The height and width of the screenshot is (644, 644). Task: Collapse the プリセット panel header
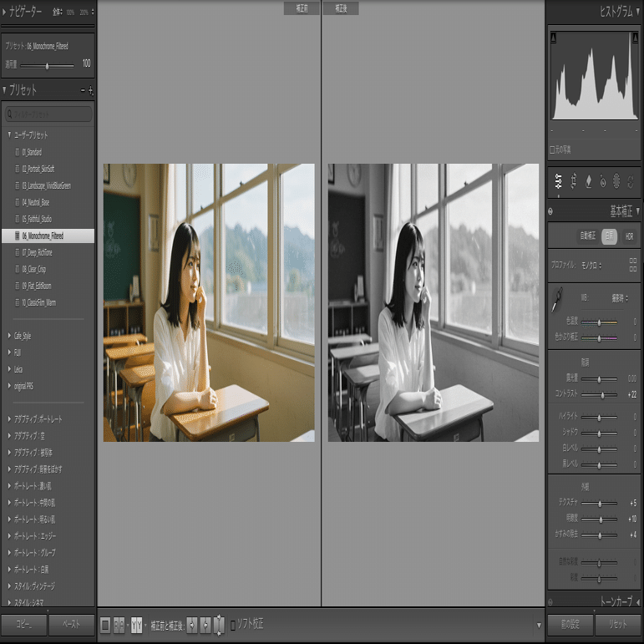tap(4, 89)
